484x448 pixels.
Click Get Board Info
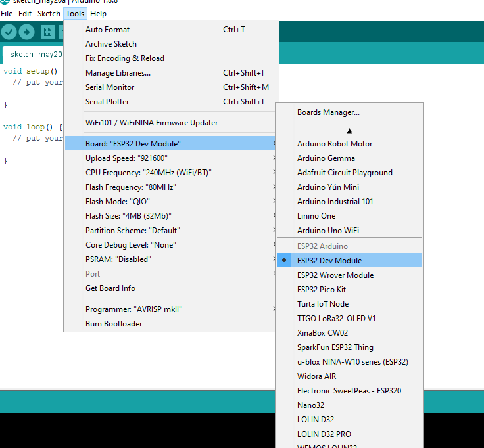[x=170, y=288]
